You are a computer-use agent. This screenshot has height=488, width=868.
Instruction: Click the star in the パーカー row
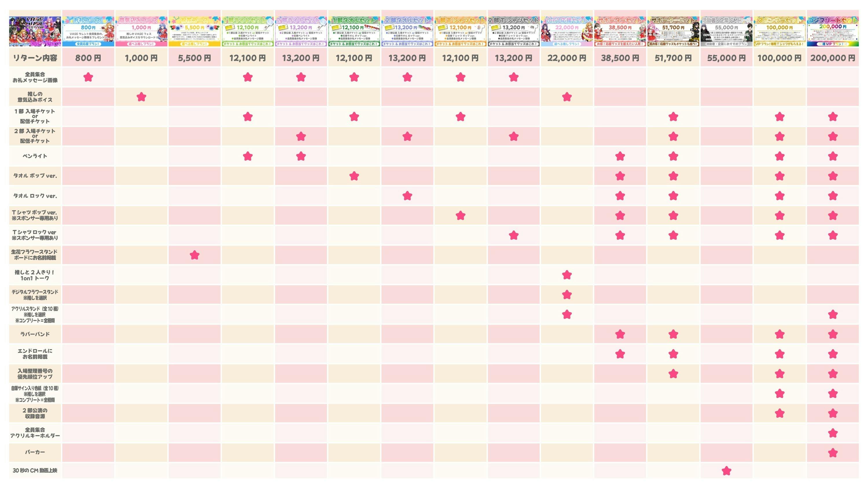833,452
